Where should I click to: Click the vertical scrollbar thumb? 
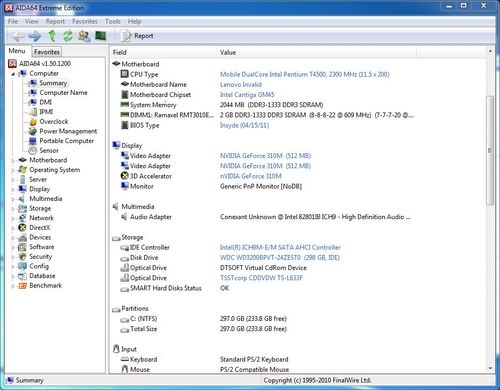pos(490,150)
